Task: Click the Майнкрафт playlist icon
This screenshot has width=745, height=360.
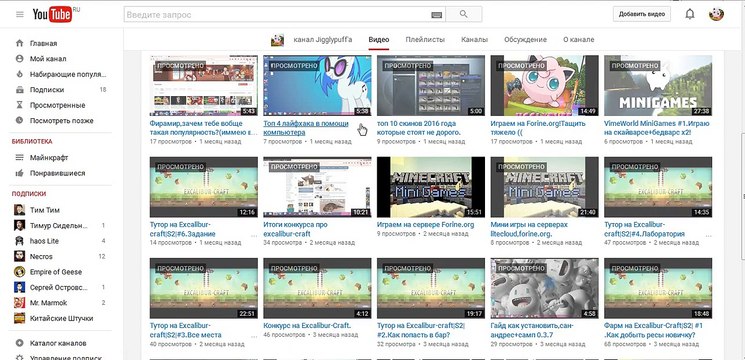Action: 19,157
